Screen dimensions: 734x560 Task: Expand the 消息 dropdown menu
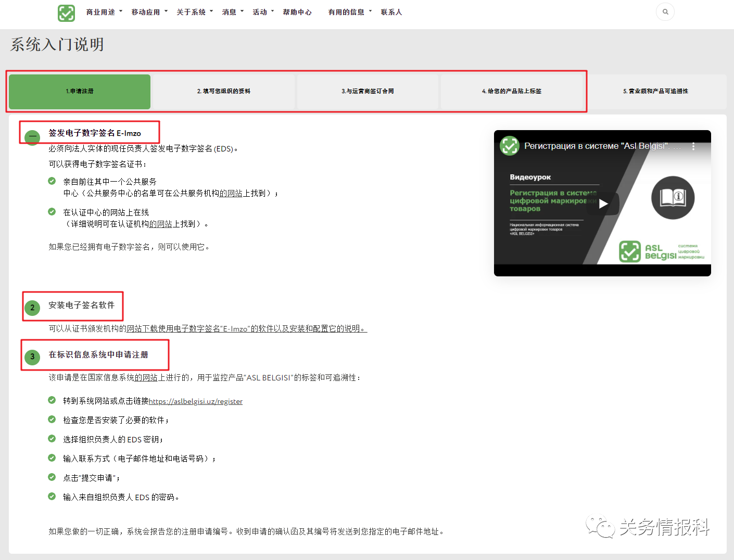pyautogui.click(x=233, y=12)
